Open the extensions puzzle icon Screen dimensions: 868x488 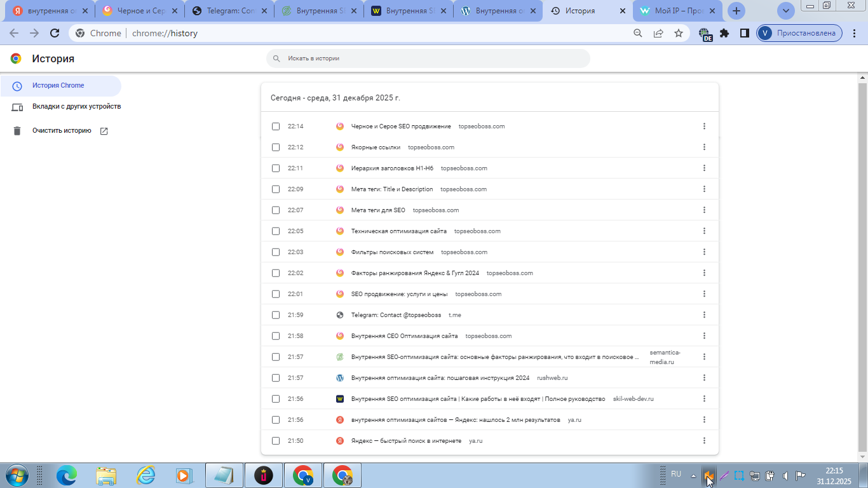click(724, 33)
